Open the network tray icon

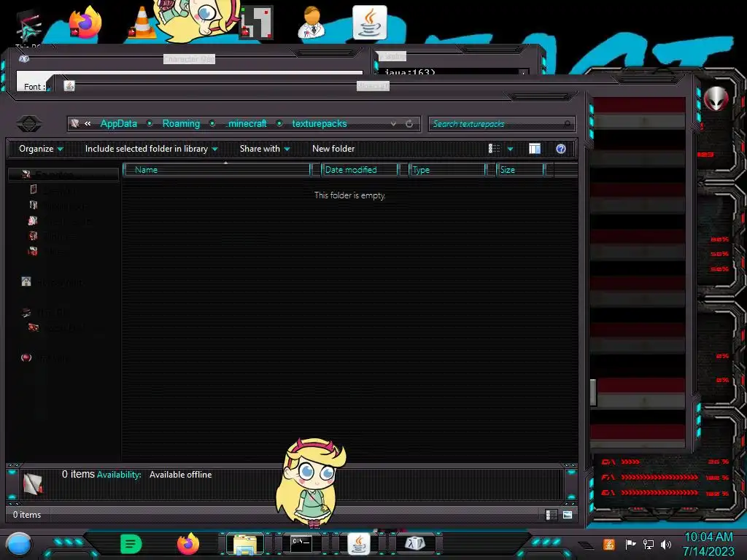(649, 544)
